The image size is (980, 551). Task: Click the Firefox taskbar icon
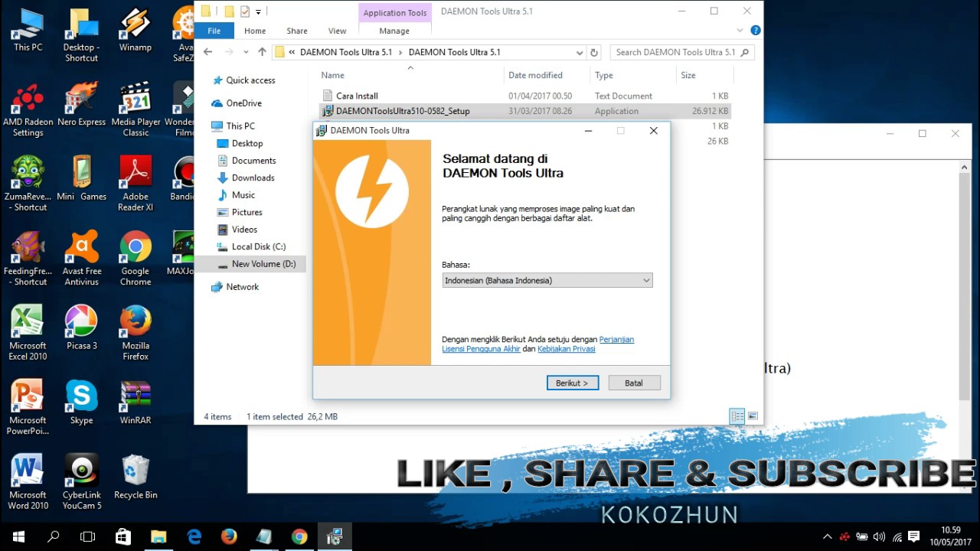(229, 536)
